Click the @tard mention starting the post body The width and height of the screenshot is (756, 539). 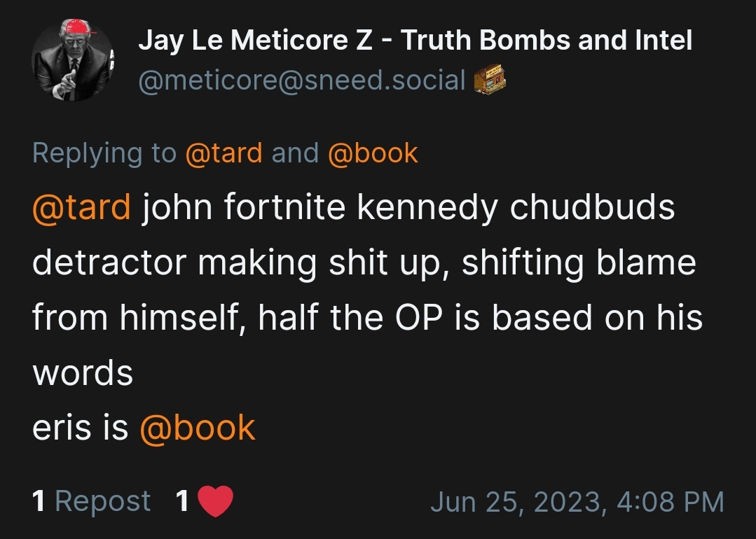[81, 207]
